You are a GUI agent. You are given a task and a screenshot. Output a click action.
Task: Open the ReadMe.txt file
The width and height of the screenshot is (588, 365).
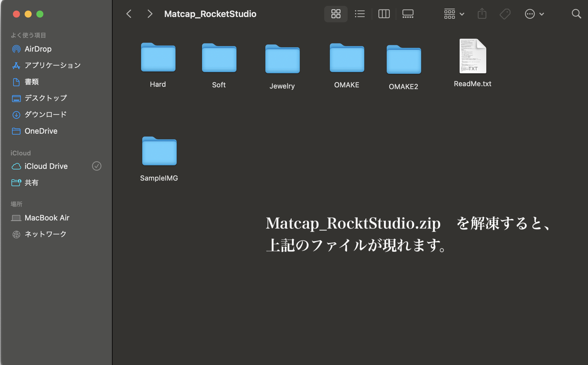pos(473,56)
